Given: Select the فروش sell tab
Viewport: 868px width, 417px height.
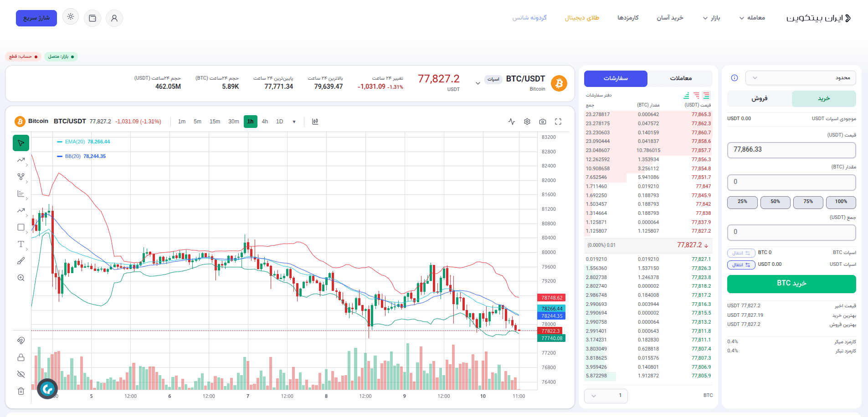Looking at the screenshot, I should (x=760, y=98).
